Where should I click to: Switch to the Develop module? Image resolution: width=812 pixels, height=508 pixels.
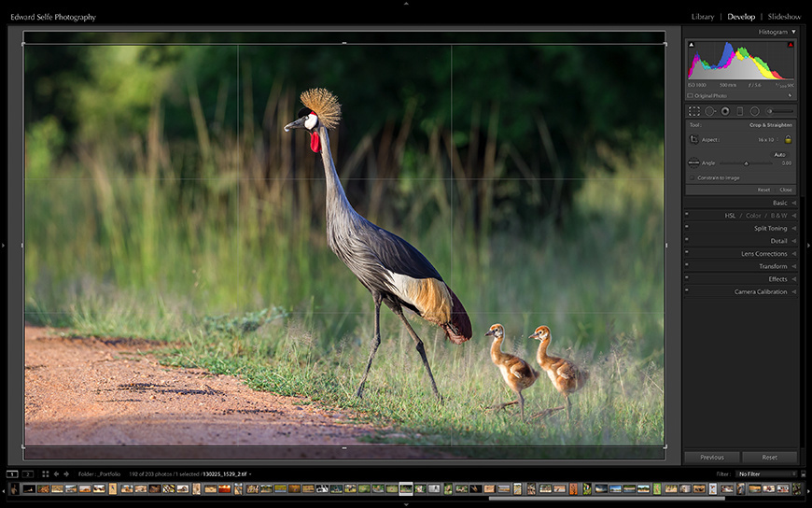(x=741, y=17)
